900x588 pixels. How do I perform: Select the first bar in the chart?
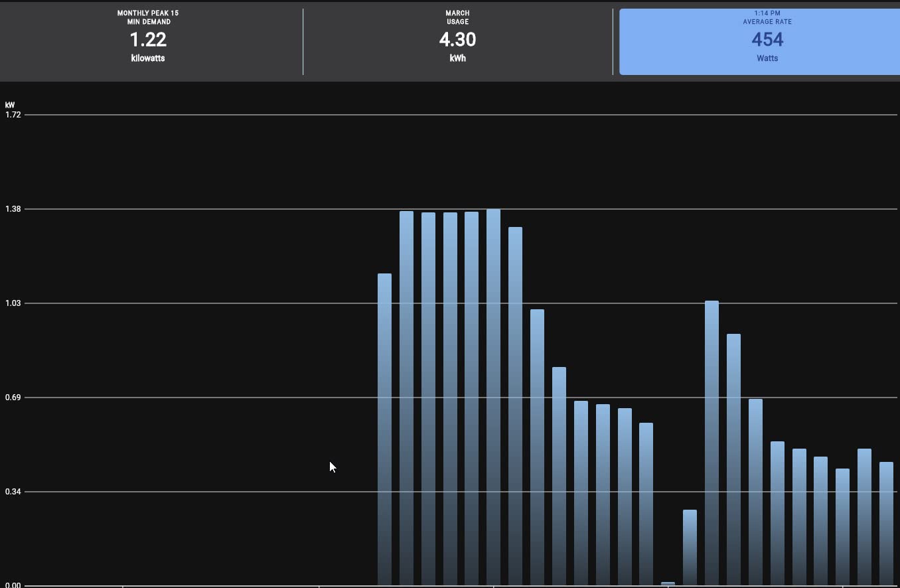click(x=384, y=429)
